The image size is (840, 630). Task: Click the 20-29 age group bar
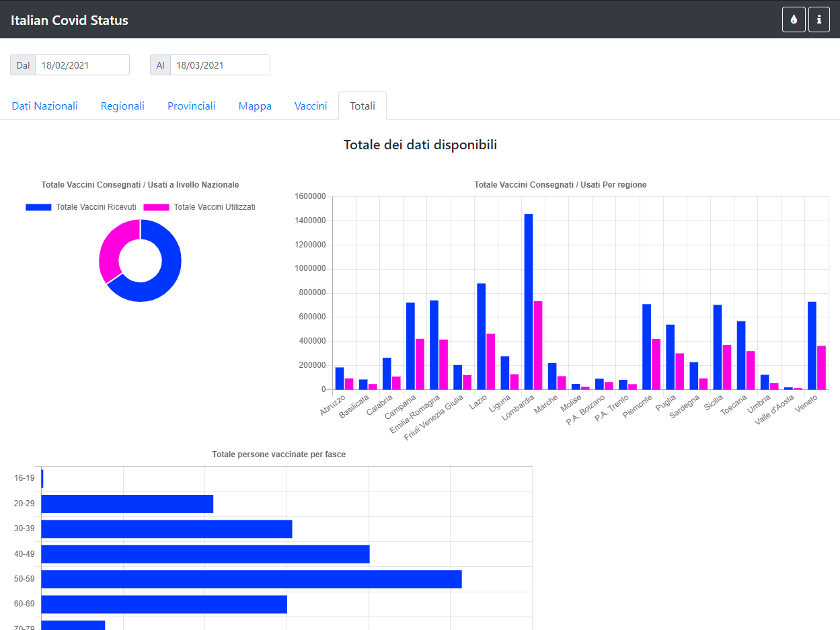click(127, 504)
